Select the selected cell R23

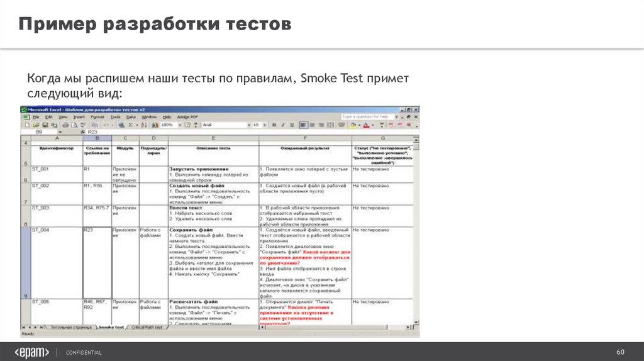97,263
